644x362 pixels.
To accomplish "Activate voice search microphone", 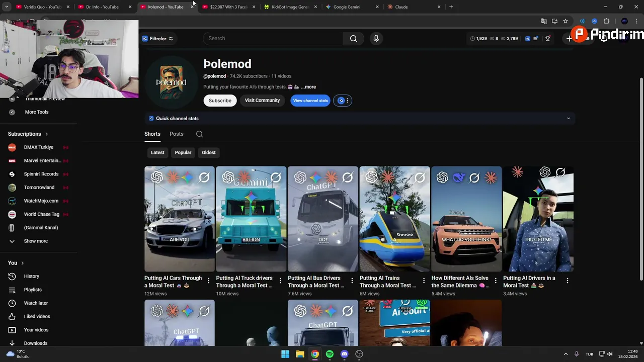I will (x=376, y=38).
